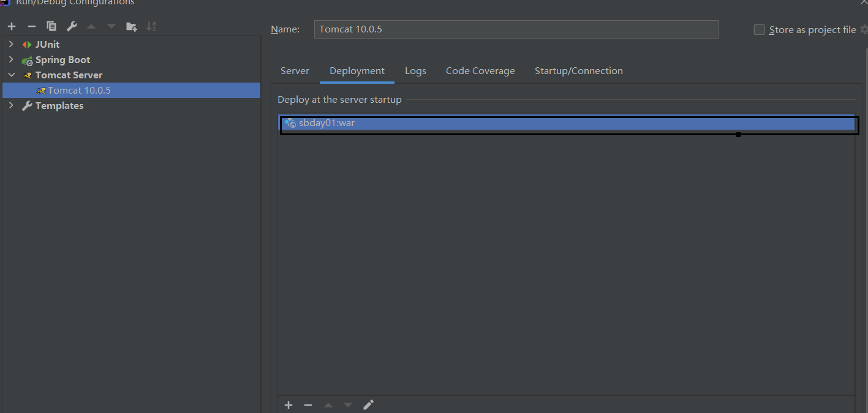
Task: Open the Code Coverage tab
Action: click(480, 71)
